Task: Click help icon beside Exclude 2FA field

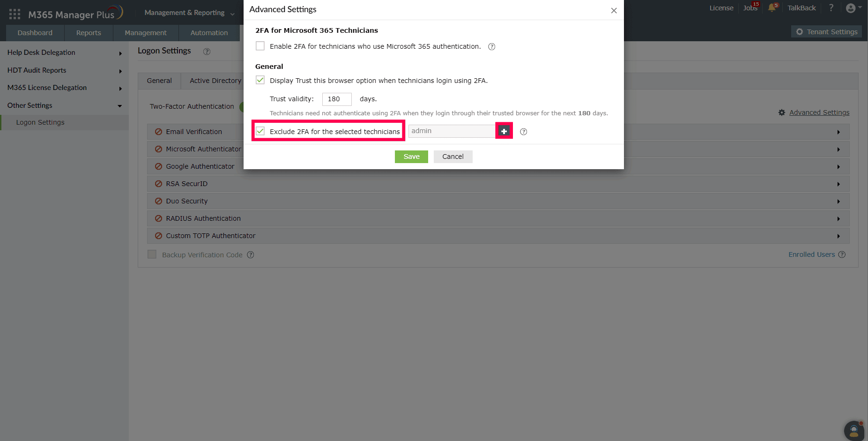Action: coord(524,132)
